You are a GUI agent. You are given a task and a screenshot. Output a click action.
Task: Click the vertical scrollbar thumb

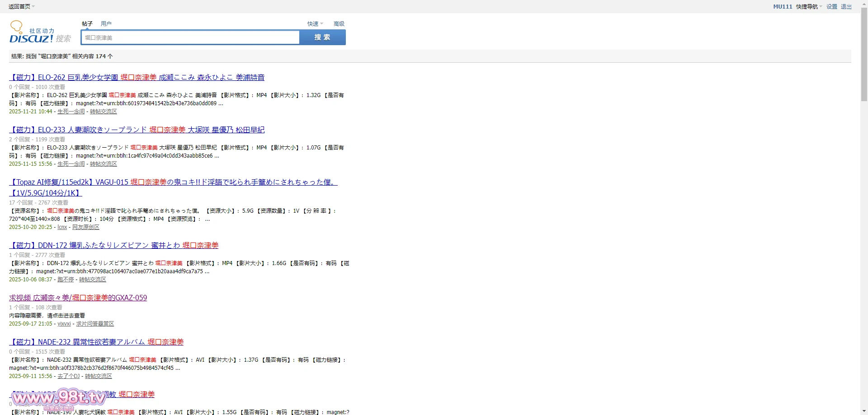(x=864, y=54)
